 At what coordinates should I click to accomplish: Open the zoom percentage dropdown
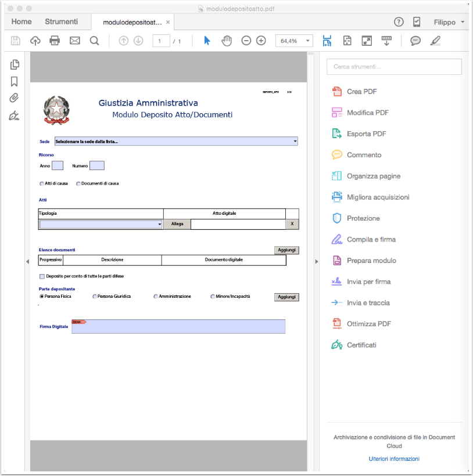[294, 41]
